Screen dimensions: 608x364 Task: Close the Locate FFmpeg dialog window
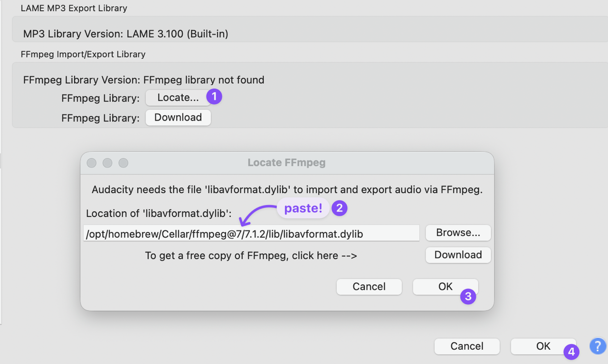click(x=92, y=163)
